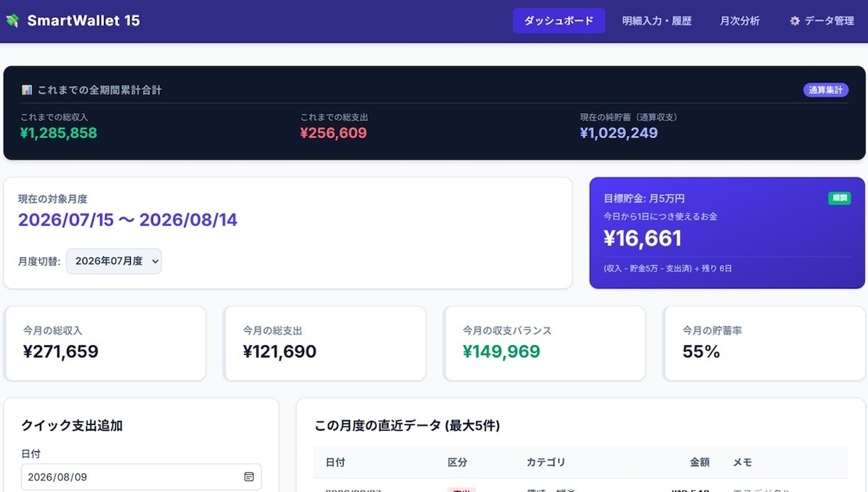Screen dimensions: 868x492
Task: Open the calendar picker icon in 日付 field
Action: point(249,476)
